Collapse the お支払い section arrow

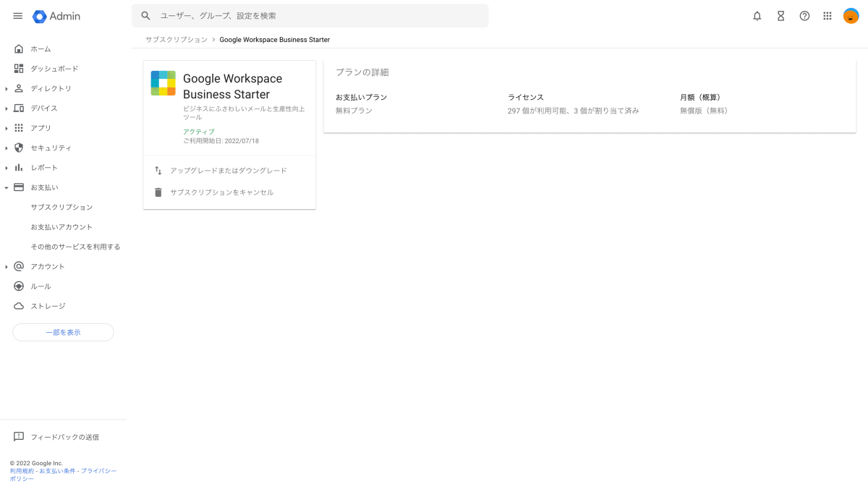(7, 187)
